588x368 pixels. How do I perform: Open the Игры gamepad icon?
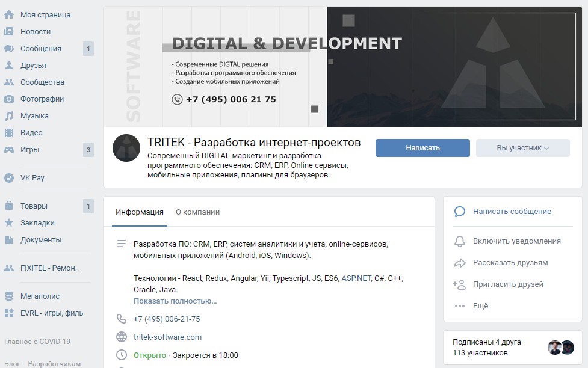9,150
